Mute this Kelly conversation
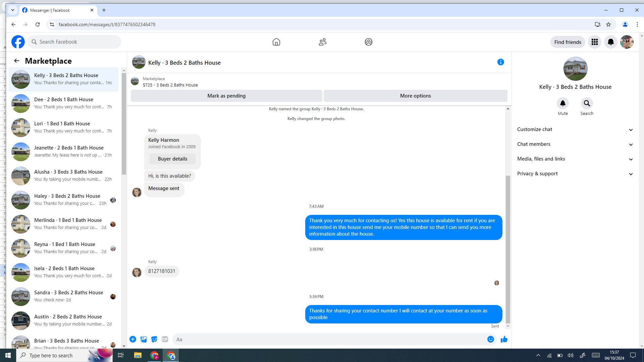Screen dimensions: 644x362 (562, 103)
